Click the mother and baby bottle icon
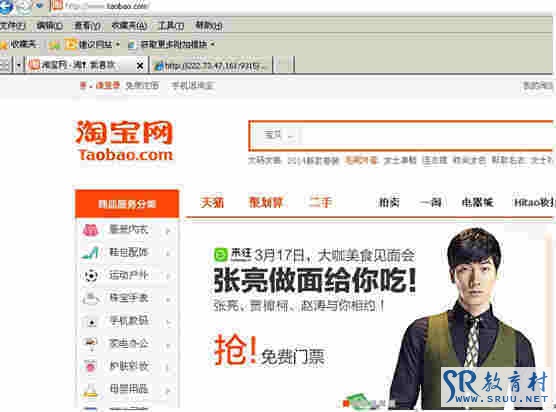The height and width of the screenshot is (412, 556). (90, 390)
